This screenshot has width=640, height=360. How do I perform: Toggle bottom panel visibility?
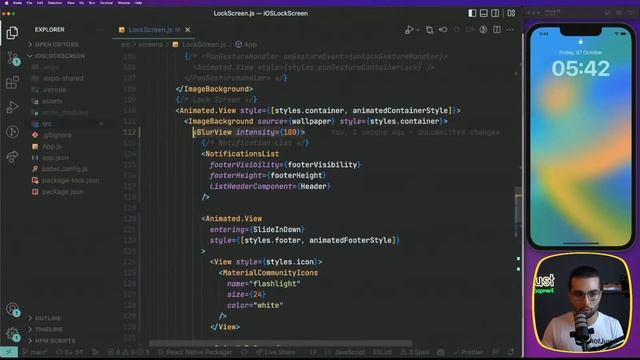coord(484,13)
